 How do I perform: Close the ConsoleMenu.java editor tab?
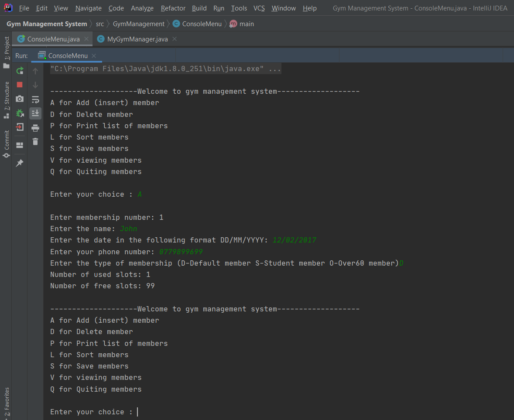86,39
